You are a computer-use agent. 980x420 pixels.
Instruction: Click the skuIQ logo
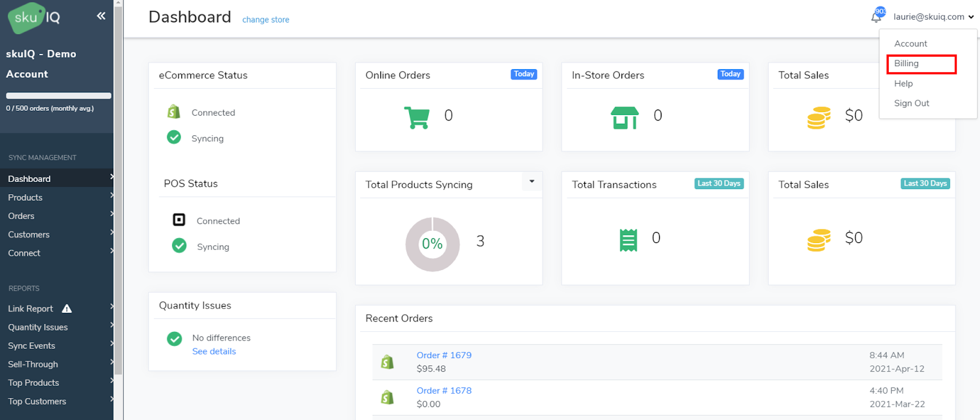pos(34,18)
